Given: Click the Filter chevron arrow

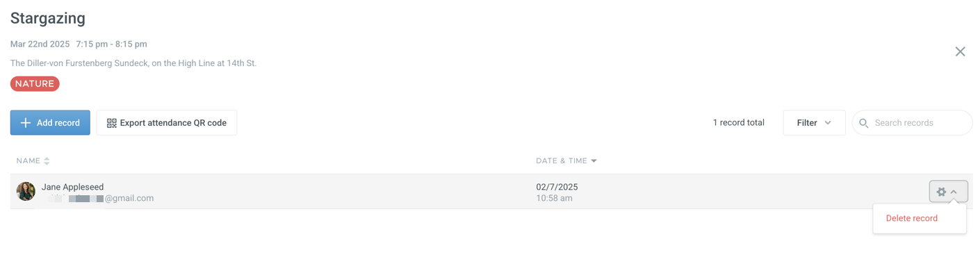Looking at the screenshot, I should coord(828,123).
